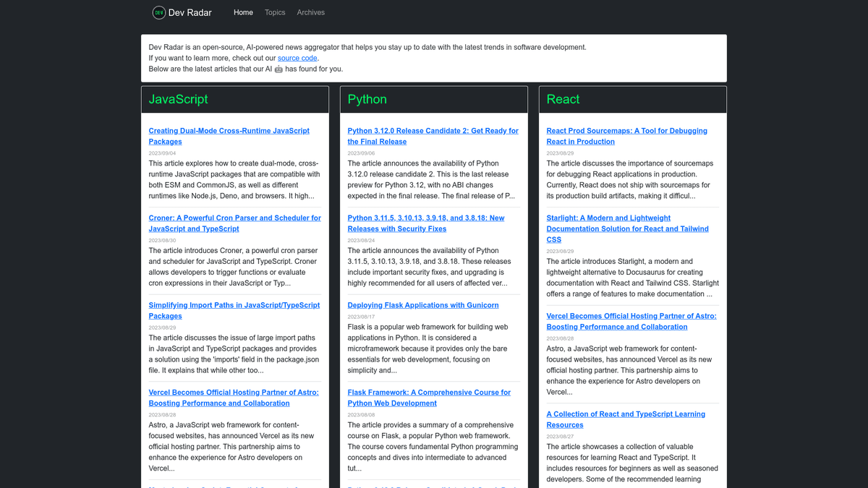This screenshot has height=488, width=868.
Task: Open Python 3.11.5 security fixes article
Action: point(426,223)
